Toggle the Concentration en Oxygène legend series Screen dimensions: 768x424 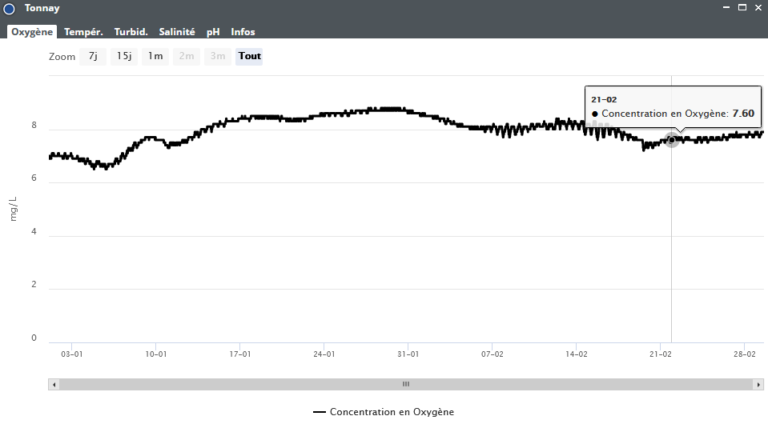click(x=385, y=412)
